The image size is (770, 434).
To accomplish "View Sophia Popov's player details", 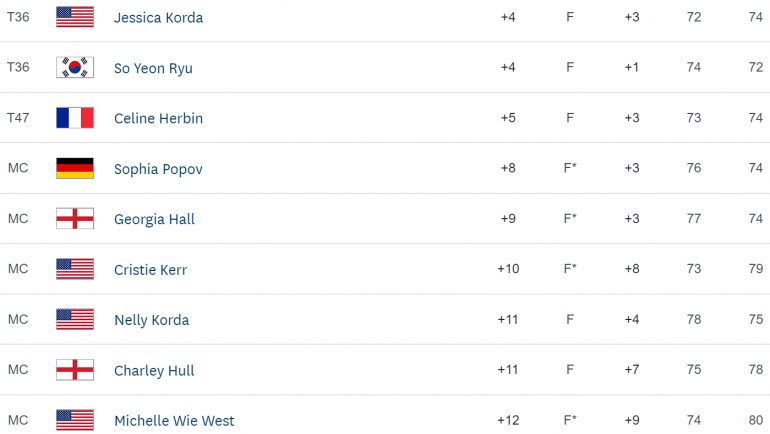I will (x=158, y=169).
